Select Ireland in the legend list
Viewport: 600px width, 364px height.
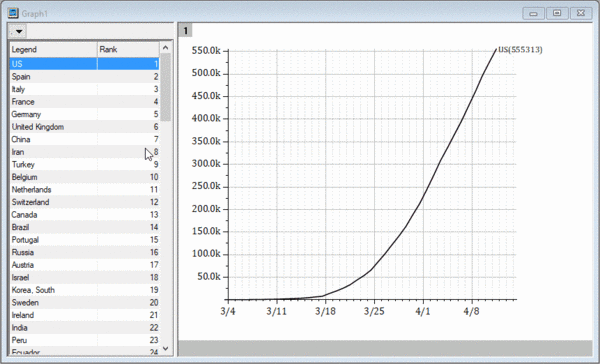85,315
